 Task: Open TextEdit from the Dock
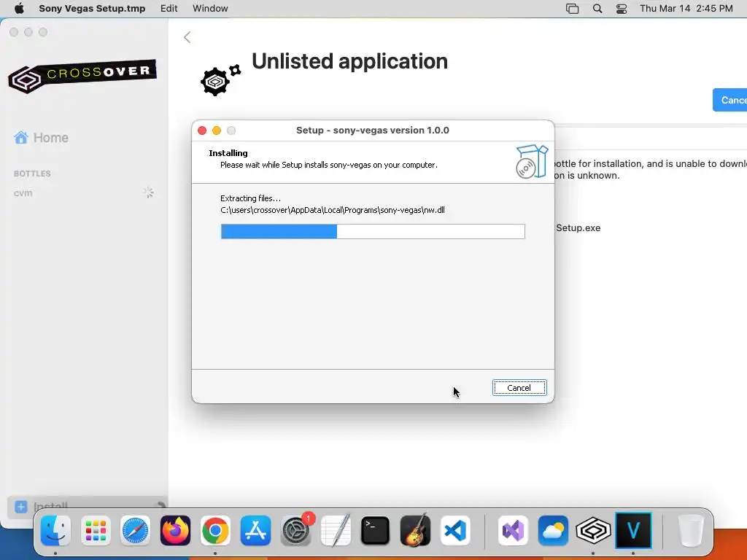coord(336,531)
